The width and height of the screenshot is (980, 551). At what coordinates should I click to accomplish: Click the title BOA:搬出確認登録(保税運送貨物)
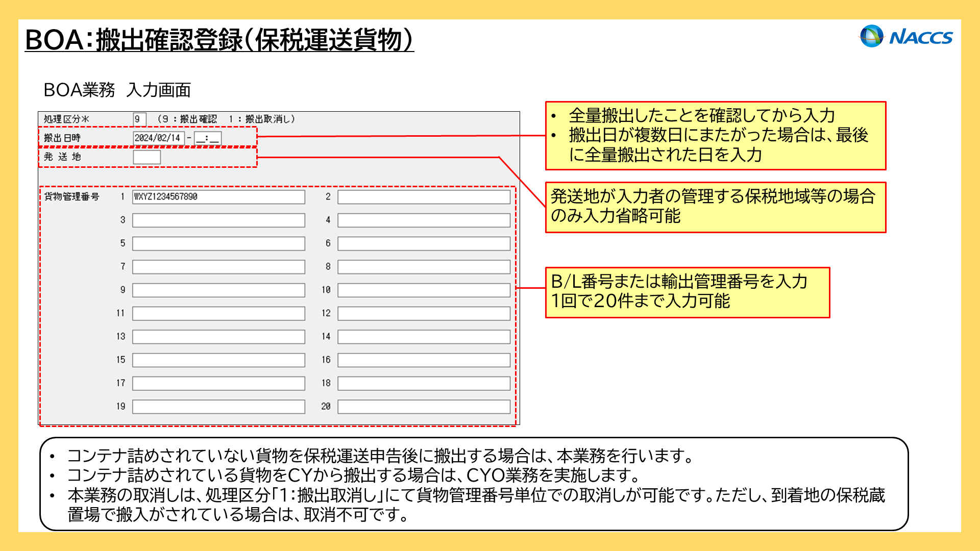pyautogui.click(x=219, y=40)
